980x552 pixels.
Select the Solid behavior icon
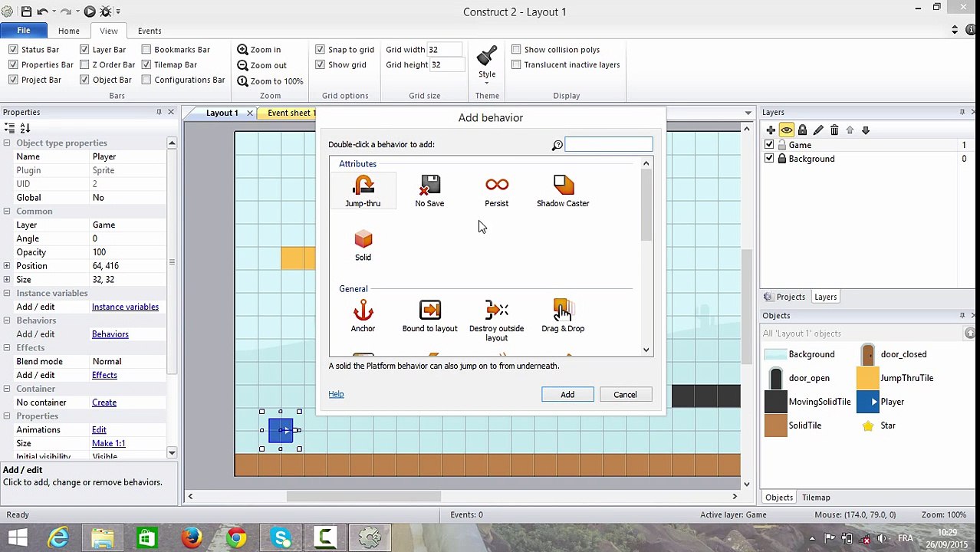363,245
